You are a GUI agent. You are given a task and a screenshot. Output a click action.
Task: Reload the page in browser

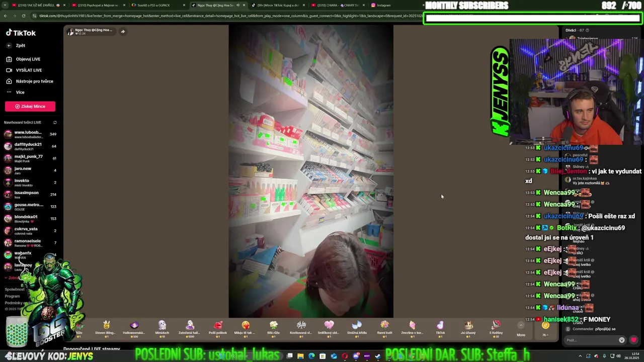coord(24,16)
